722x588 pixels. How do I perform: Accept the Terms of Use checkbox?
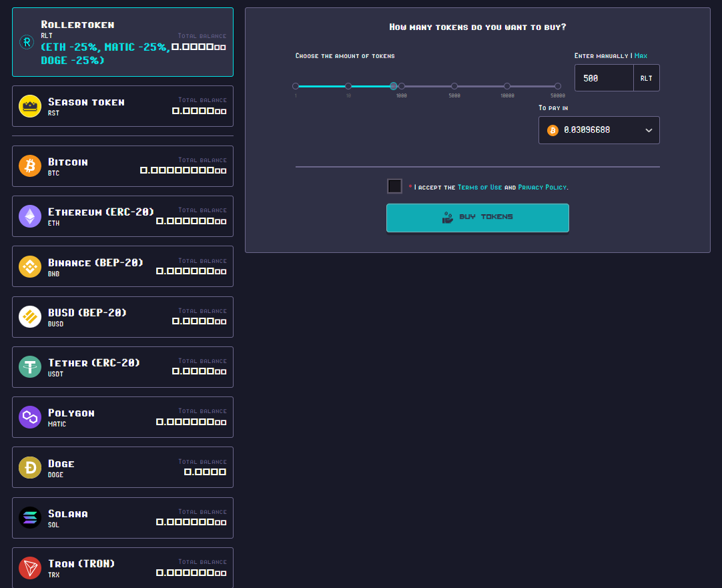pos(394,186)
